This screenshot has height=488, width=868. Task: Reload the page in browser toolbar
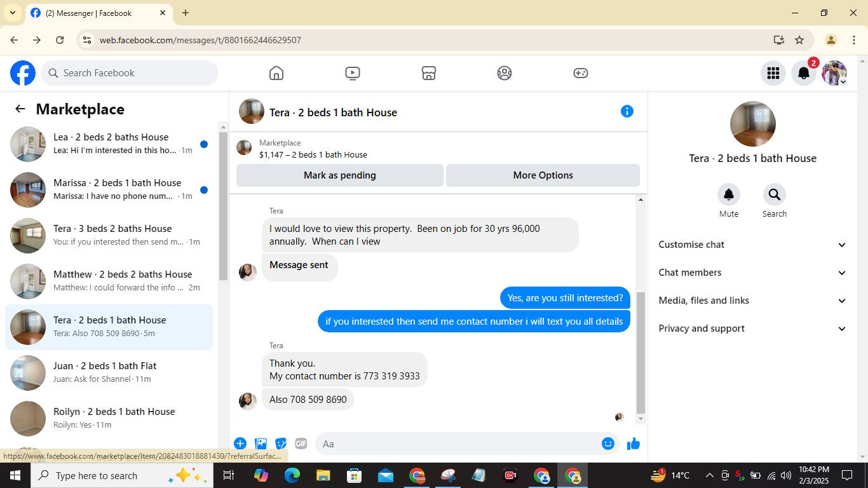(60, 40)
